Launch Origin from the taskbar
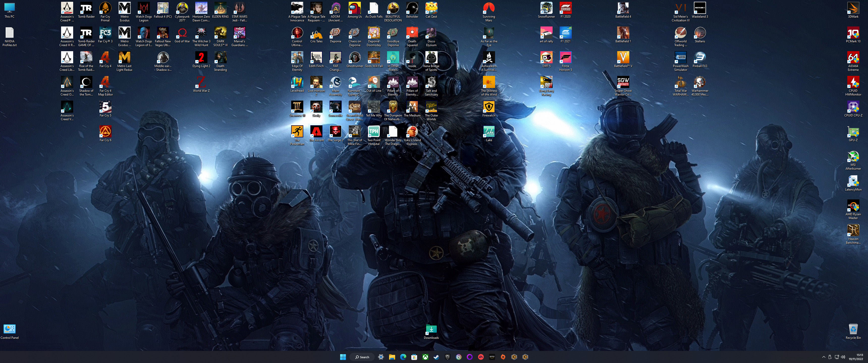Viewport: 868px width, 363px height. click(x=503, y=357)
